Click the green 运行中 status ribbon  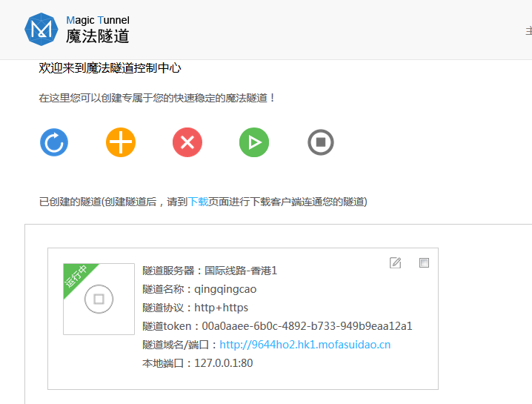76,276
